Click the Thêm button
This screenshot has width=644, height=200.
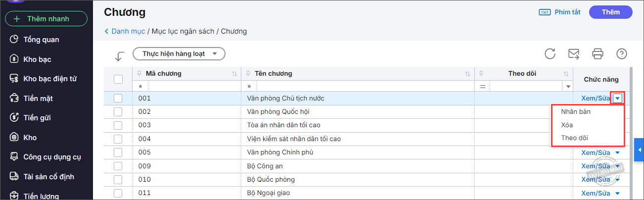coord(611,12)
